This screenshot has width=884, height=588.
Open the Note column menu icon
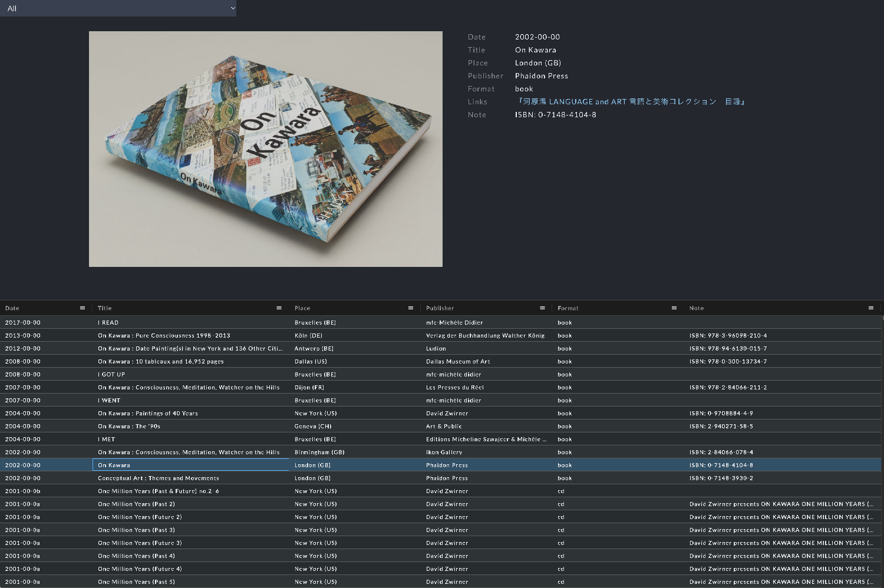click(x=870, y=308)
